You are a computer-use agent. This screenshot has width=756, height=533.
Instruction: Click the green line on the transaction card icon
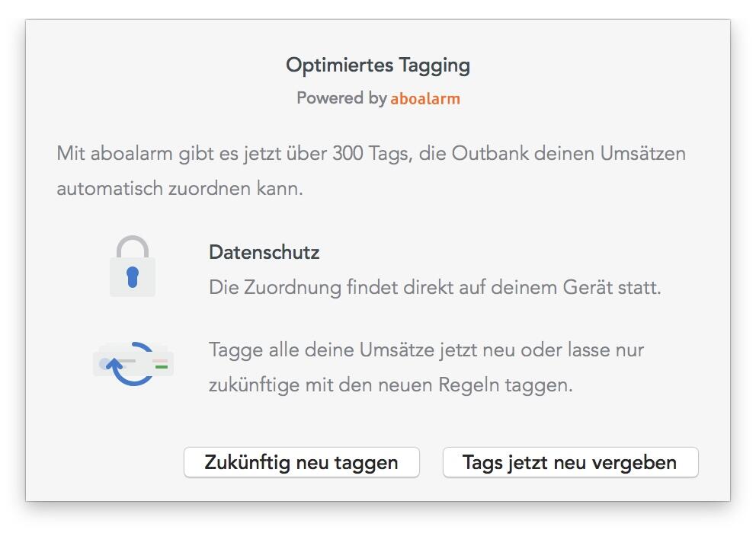tap(161, 367)
